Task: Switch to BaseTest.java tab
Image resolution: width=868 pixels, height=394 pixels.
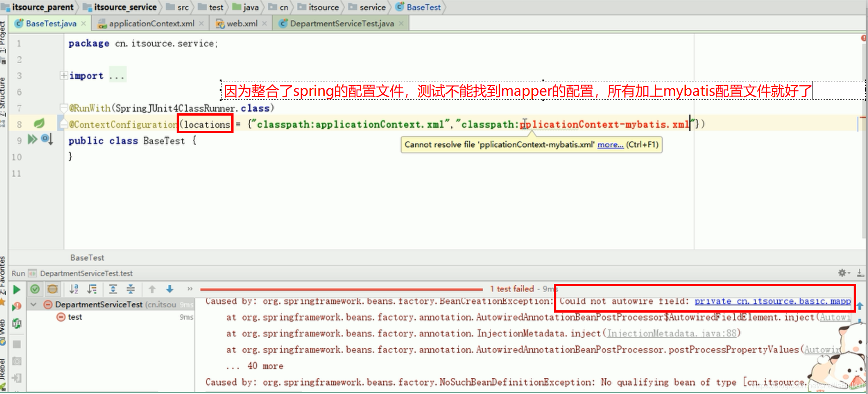Action: pyautogui.click(x=51, y=23)
